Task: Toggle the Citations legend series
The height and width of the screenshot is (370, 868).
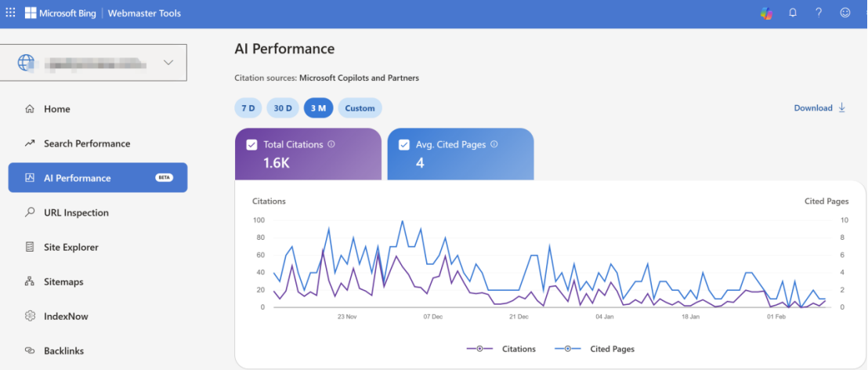Action: click(501, 349)
